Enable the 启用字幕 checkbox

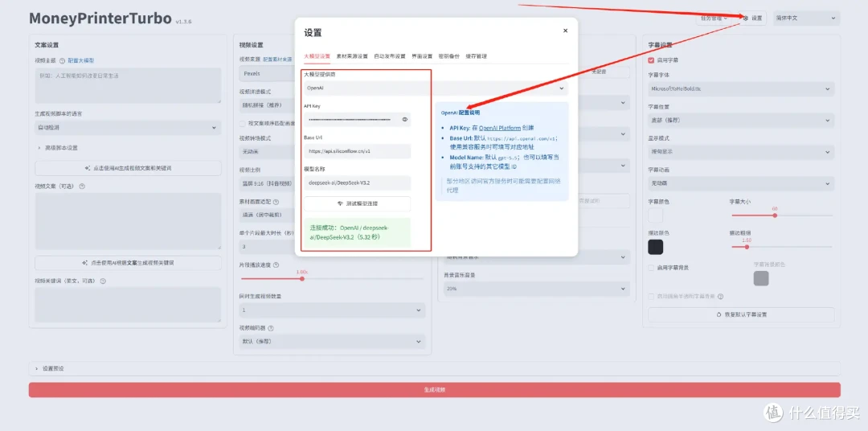(x=652, y=60)
